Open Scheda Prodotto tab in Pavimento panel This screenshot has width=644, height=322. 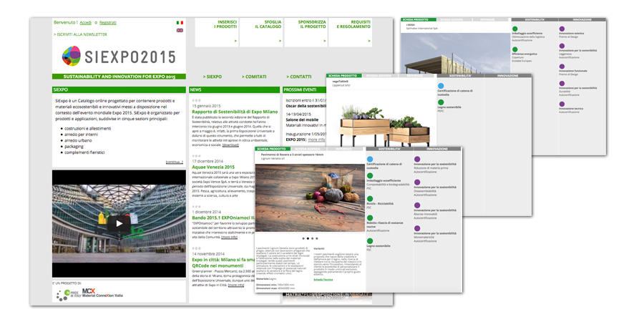(x=271, y=149)
